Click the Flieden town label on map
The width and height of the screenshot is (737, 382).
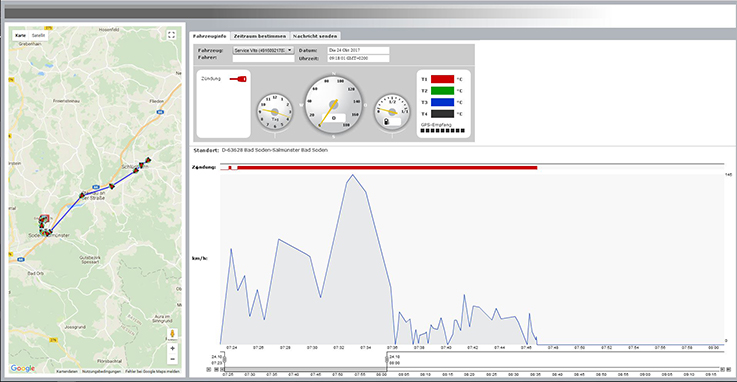(157, 101)
